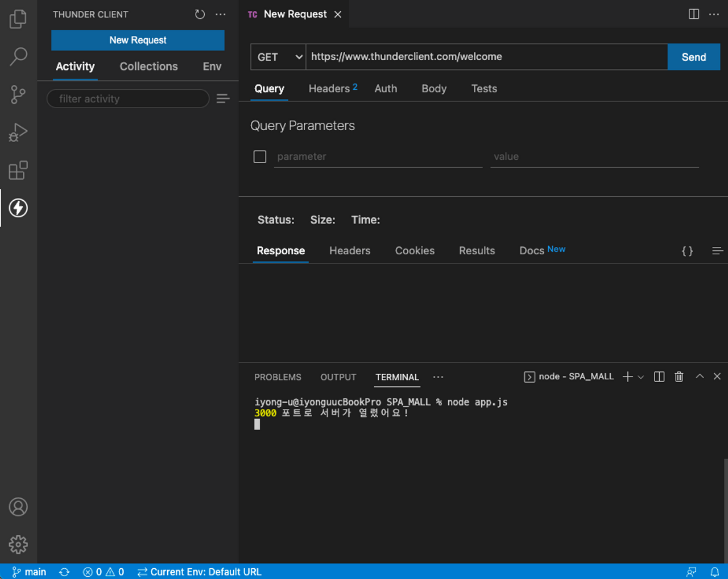The height and width of the screenshot is (579, 728).
Task: Select the TERMINAL panel tab
Action: pos(397,377)
